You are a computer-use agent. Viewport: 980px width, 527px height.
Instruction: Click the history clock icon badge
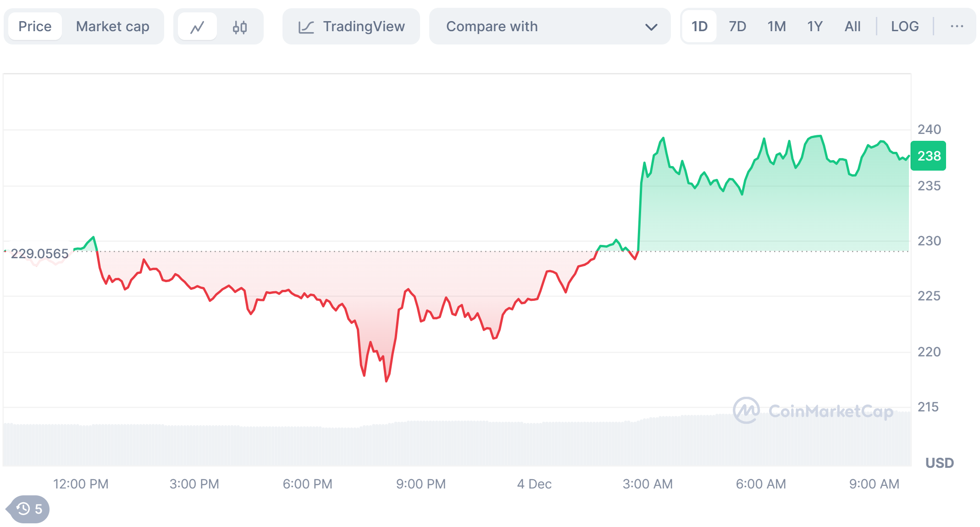click(x=29, y=509)
